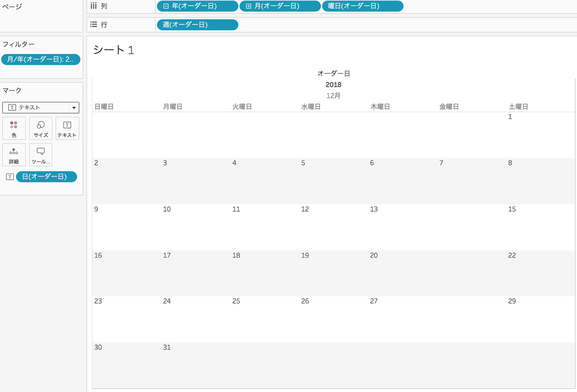Click the day 31 mark
This screenshot has width=577, height=392.
(167, 347)
